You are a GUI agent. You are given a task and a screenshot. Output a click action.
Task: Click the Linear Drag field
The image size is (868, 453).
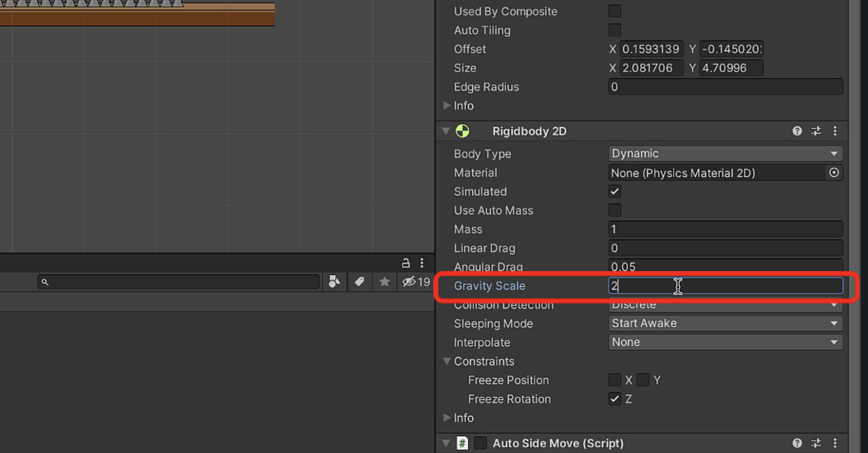click(726, 248)
